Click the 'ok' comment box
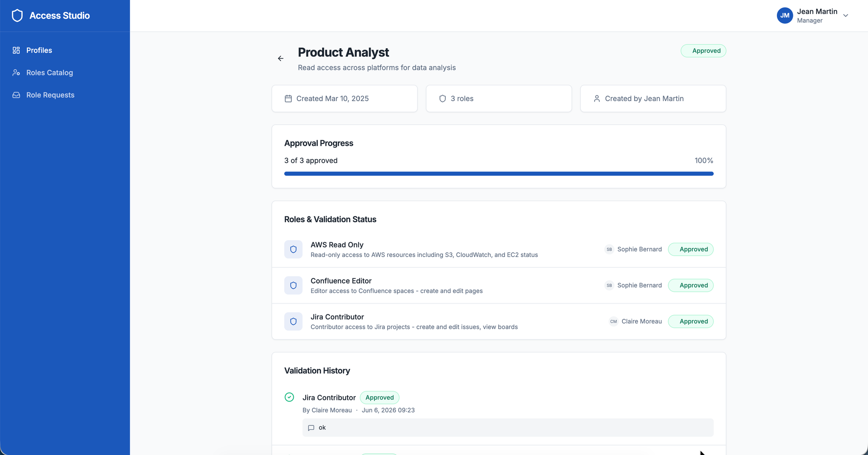The width and height of the screenshot is (868, 455). [508, 428]
